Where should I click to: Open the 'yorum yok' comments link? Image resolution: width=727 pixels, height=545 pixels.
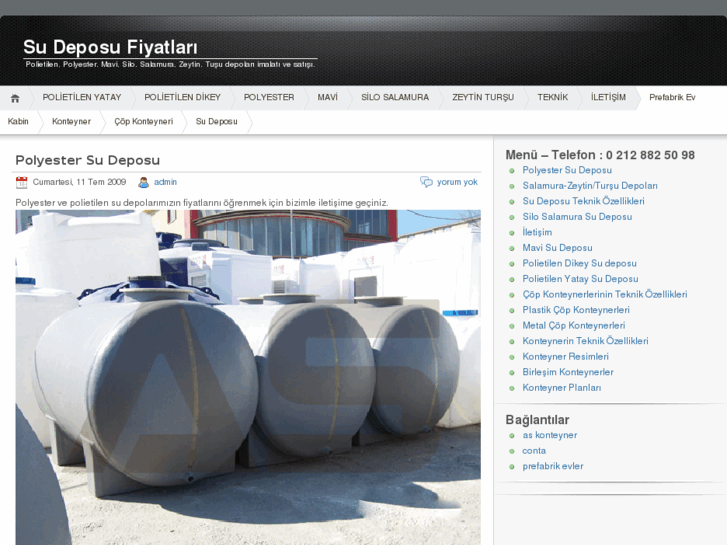457,182
